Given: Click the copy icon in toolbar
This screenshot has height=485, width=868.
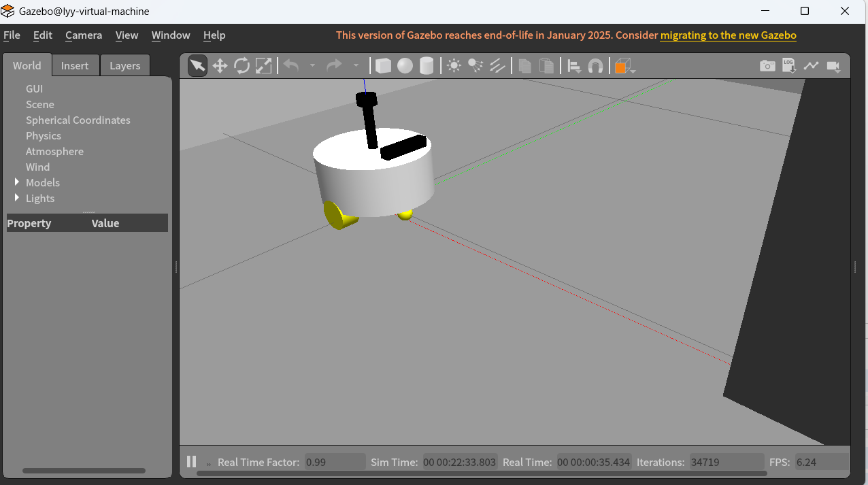Looking at the screenshot, I should [524, 66].
